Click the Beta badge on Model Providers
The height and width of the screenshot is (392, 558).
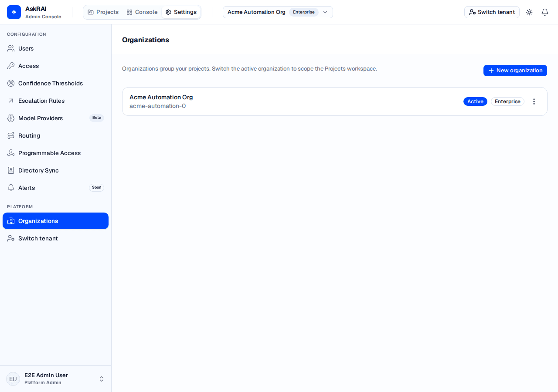[x=97, y=118]
